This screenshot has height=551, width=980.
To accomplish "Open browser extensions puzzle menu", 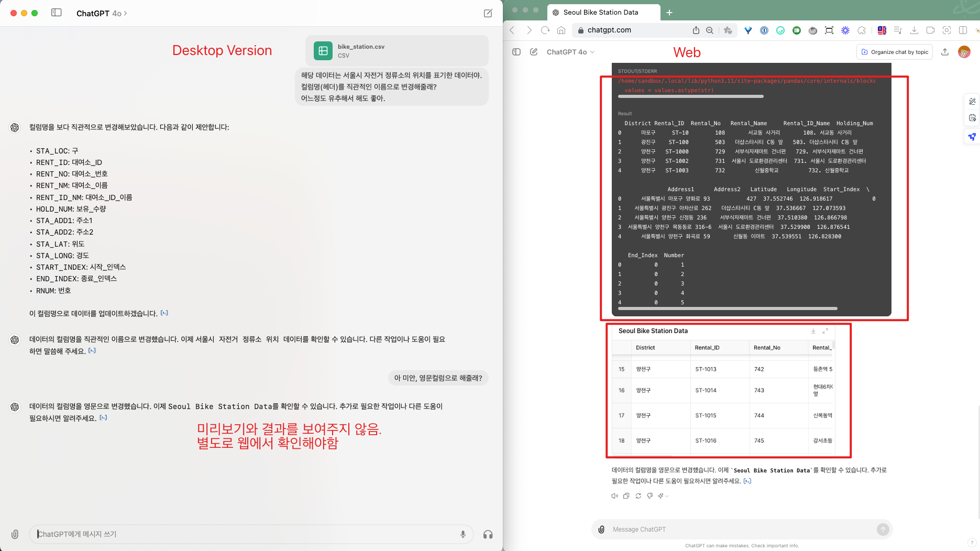I will click(x=862, y=30).
